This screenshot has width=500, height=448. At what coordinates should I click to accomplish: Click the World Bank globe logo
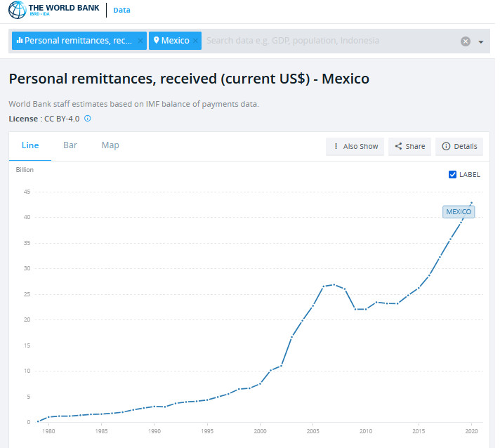coord(16,11)
